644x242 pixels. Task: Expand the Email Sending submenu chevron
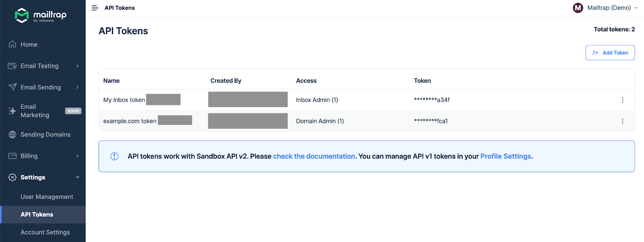click(77, 87)
